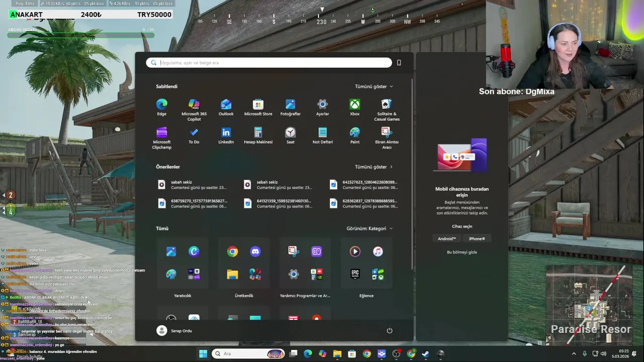Open the media player in the Eğlence group
Image resolution: width=644 pixels, height=362 pixels.
[x=355, y=251]
